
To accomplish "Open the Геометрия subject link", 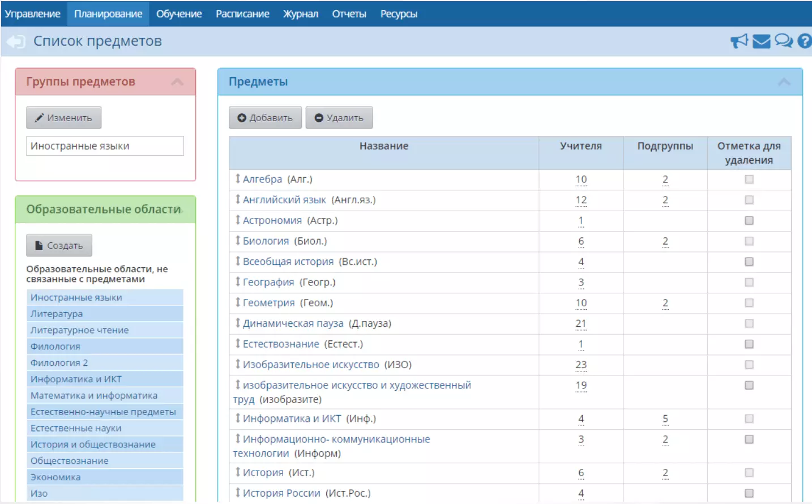I will click(269, 303).
